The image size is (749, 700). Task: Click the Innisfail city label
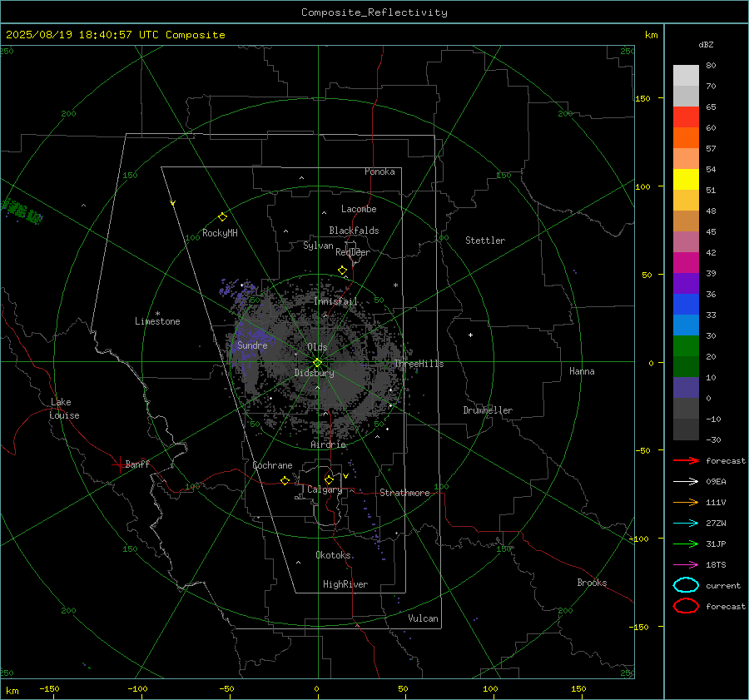(336, 301)
